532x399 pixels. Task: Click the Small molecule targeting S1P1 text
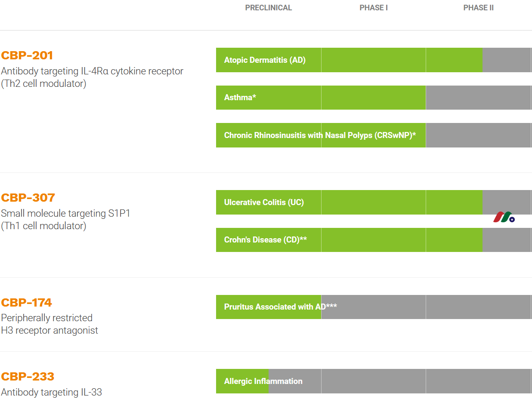pyautogui.click(x=65, y=214)
